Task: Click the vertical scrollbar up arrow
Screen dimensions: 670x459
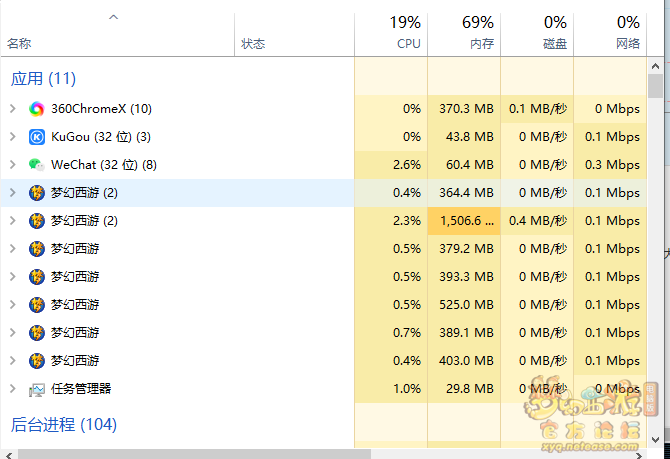Action: (655, 66)
